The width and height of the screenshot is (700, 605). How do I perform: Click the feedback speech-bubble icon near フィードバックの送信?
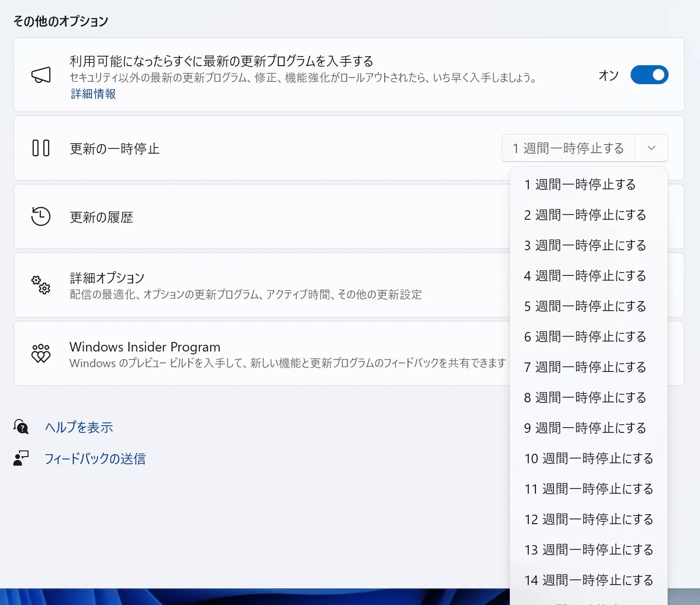click(x=20, y=458)
